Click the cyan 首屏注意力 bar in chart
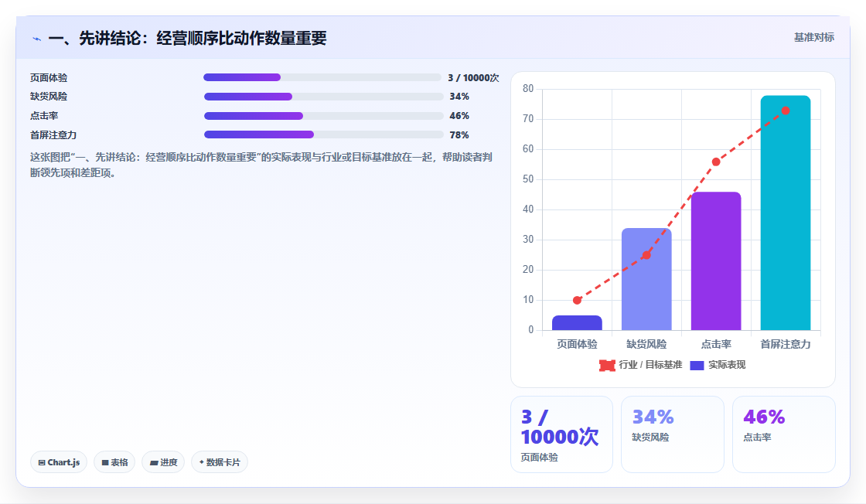This screenshot has height=504, width=866. point(786,213)
